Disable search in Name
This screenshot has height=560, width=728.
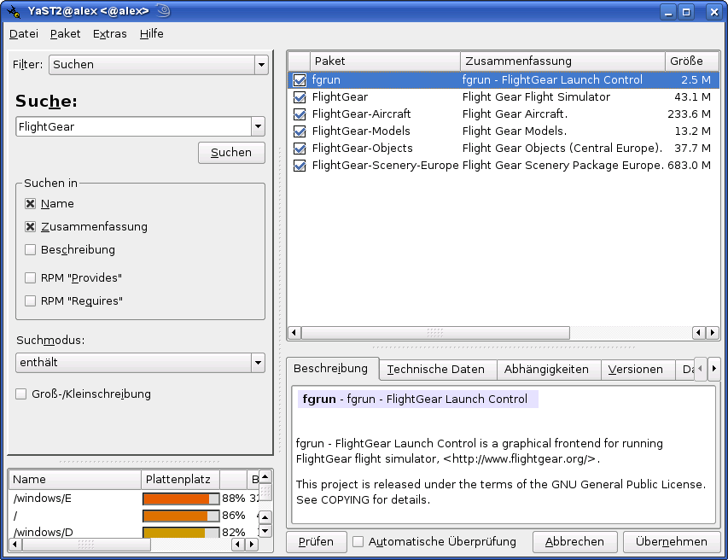(30, 204)
